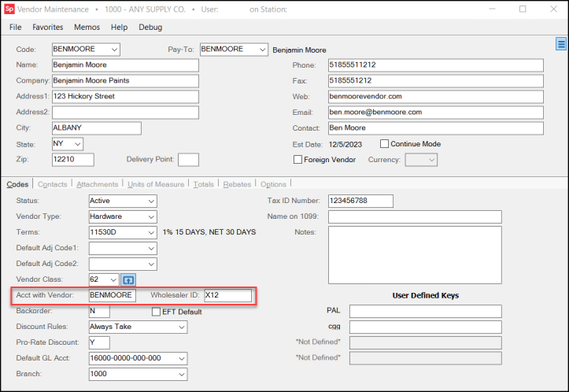569x392 pixels.
Task: Click the terms description 1% 15 DAYS, NET 30 DAYS
Action: [209, 232]
